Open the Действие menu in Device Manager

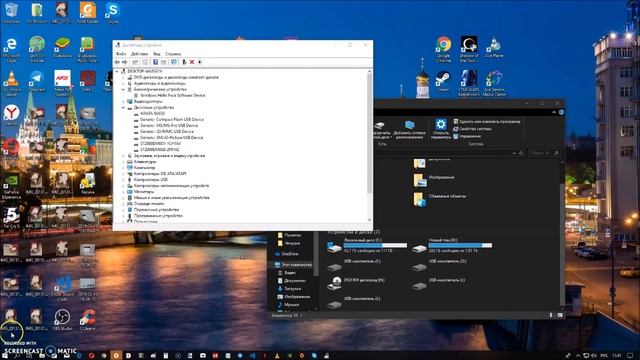pyautogui.click(x=139, y=54)
